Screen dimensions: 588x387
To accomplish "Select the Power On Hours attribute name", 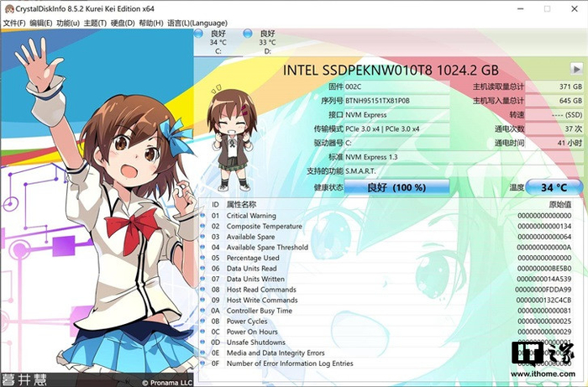I will [x=252, y=332].
